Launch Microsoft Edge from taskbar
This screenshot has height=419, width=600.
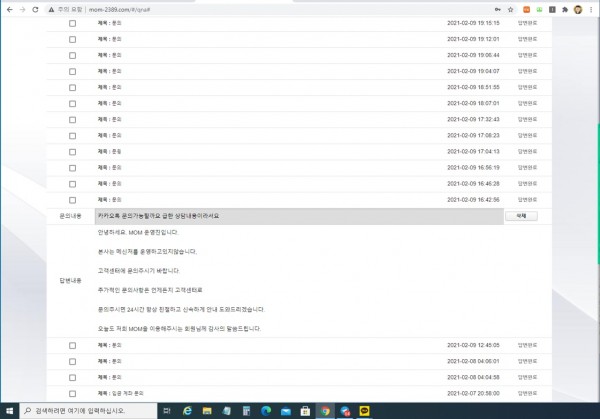[266, 411]
